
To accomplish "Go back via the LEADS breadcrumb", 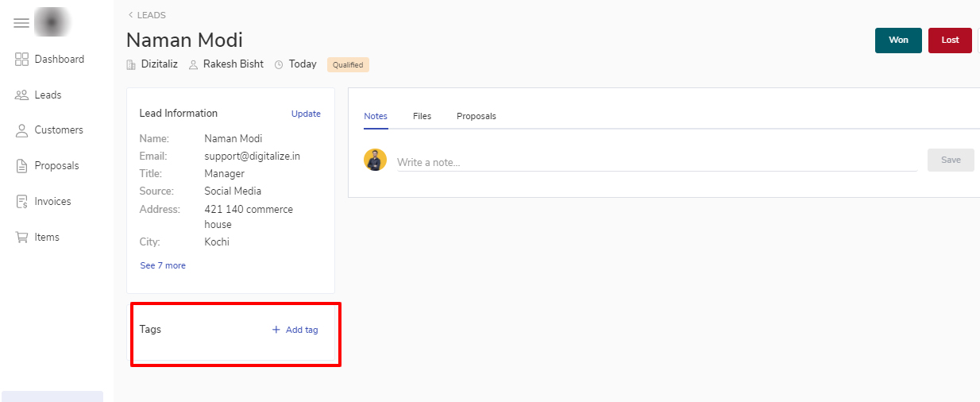I will point(147,15).
